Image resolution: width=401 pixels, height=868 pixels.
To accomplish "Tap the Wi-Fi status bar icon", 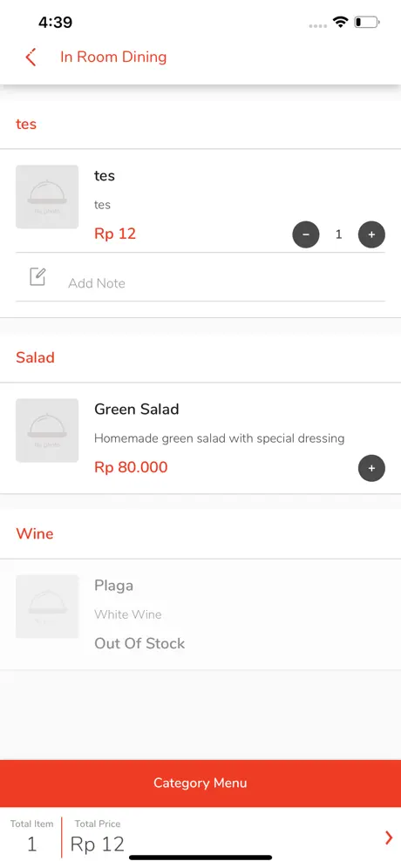I will pos(340,22).
